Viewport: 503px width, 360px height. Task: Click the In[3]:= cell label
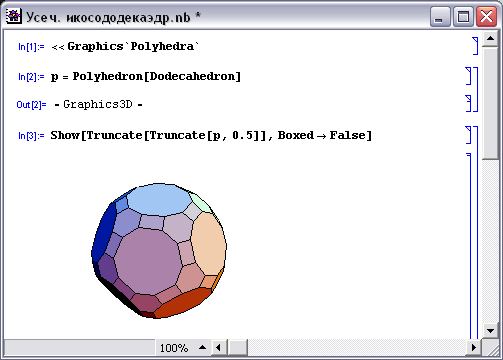coord(31,136)
